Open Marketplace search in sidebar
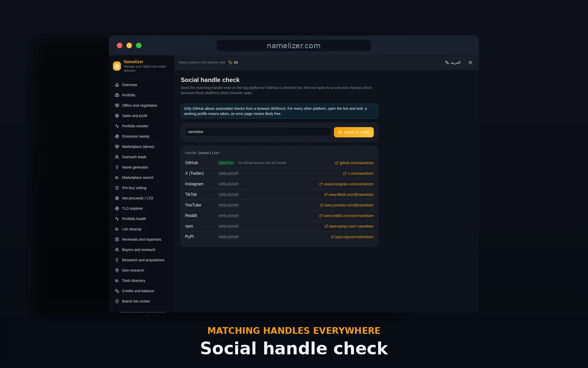Image resolution: width=588 pixels, height=368 pixels. pyautogui.click(x=141, y=178)
